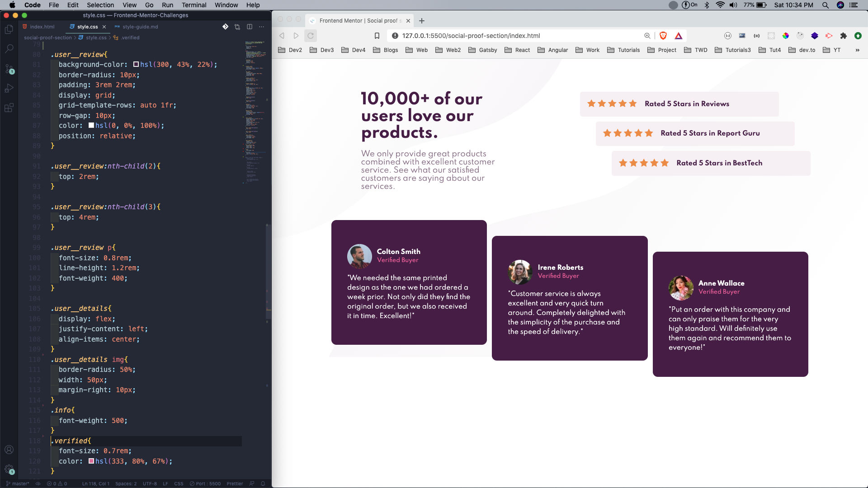
Task: Click the Prettier status bar item
Action: (235, 483)
